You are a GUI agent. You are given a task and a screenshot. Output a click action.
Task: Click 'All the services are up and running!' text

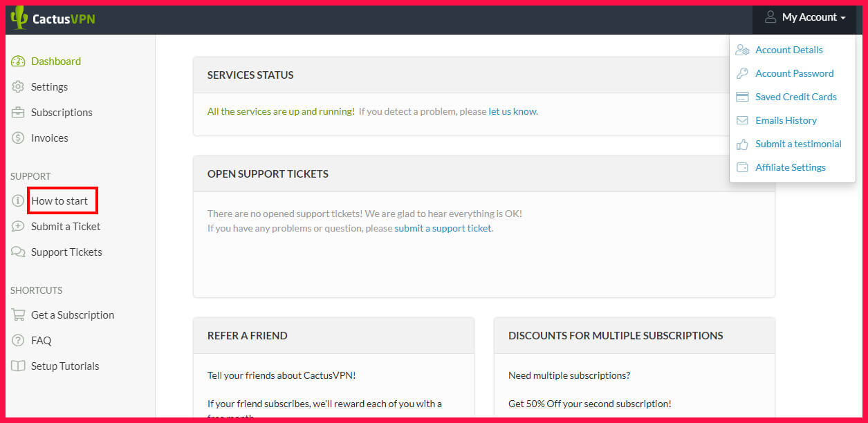click(281, 111)
